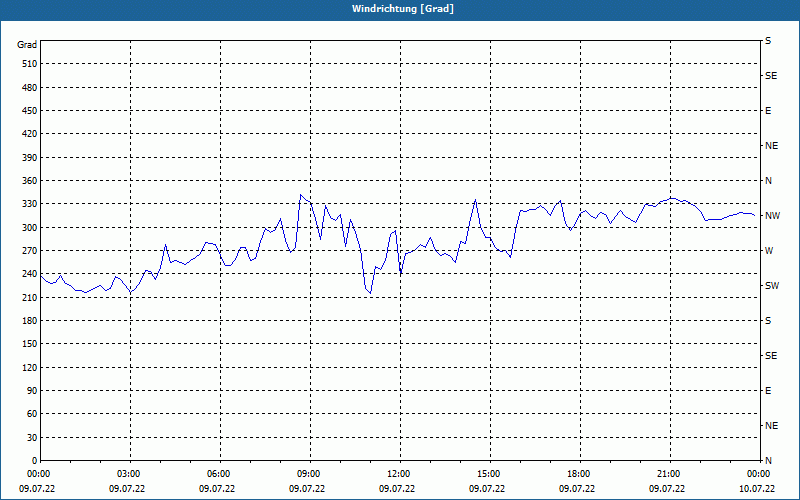The image size is (800, 500).
Task: Click the 210 y-axis label
Action: tap(30, 297)
